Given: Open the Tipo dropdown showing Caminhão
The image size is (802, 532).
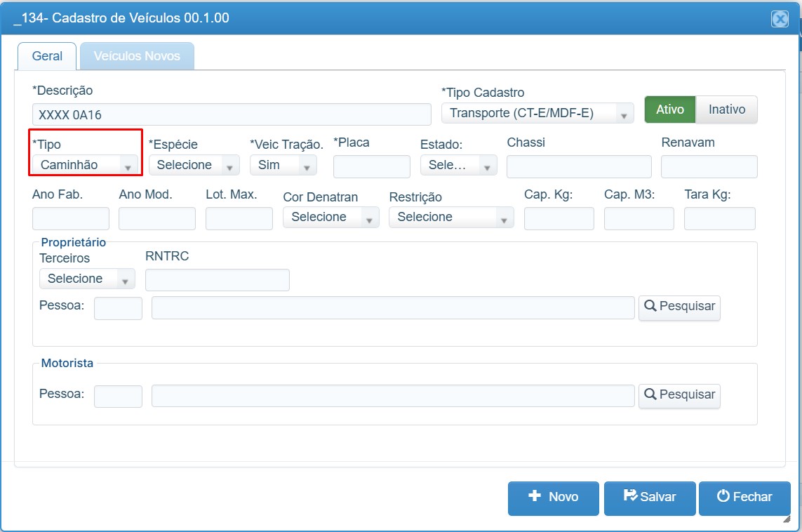Looking at the screenshot, I should [x=85, y=165].
